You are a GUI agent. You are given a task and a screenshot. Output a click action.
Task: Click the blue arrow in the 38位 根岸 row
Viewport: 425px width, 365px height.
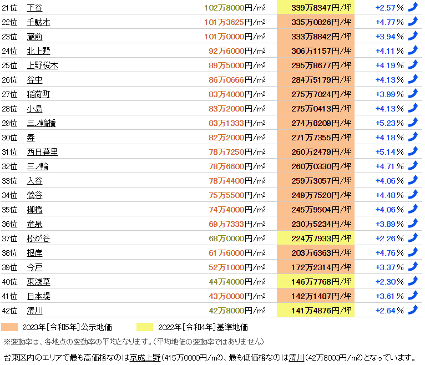(x=413, y=252)
